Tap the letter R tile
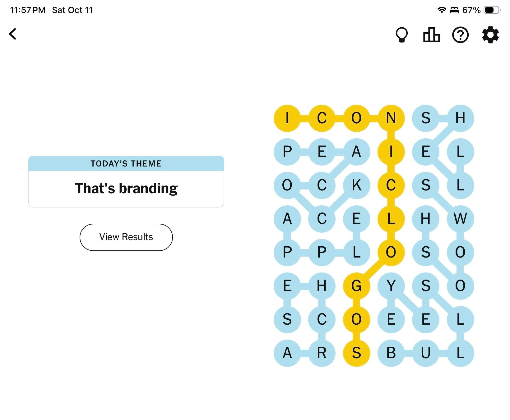 [322, 353]
